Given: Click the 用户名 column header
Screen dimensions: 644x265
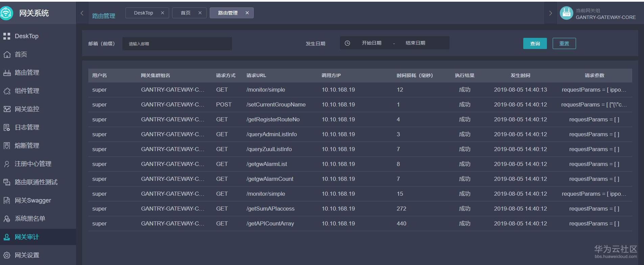Looking at the screenshot, I should 99,75.
